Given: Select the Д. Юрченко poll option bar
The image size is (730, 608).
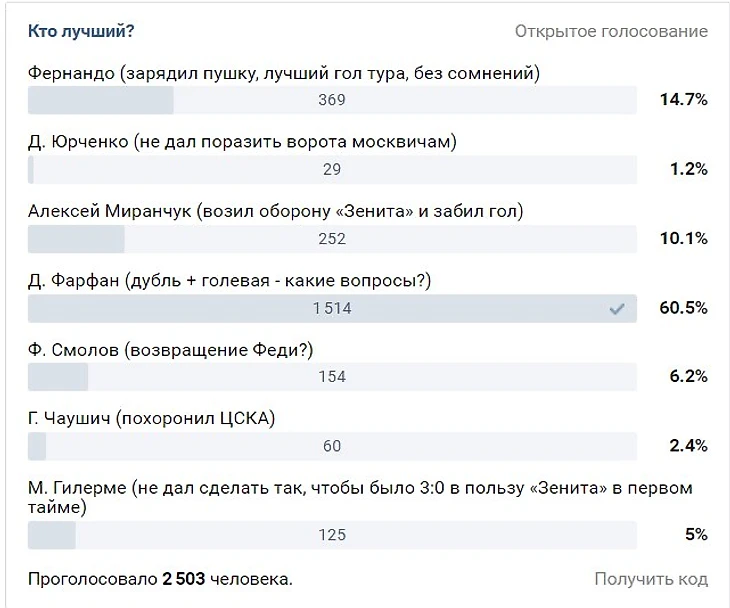Looking at the screenshot, I should pyautogui.click(x=332, y=169).
